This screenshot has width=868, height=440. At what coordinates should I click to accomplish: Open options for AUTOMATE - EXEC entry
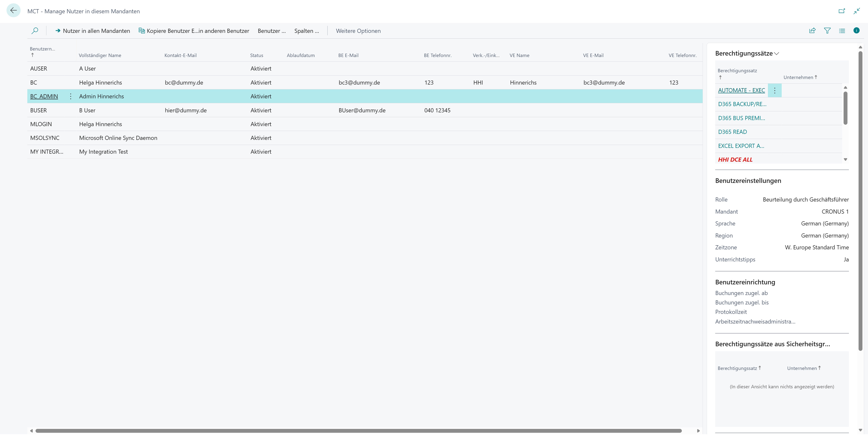pyautogui.click(x=775, y=90)
